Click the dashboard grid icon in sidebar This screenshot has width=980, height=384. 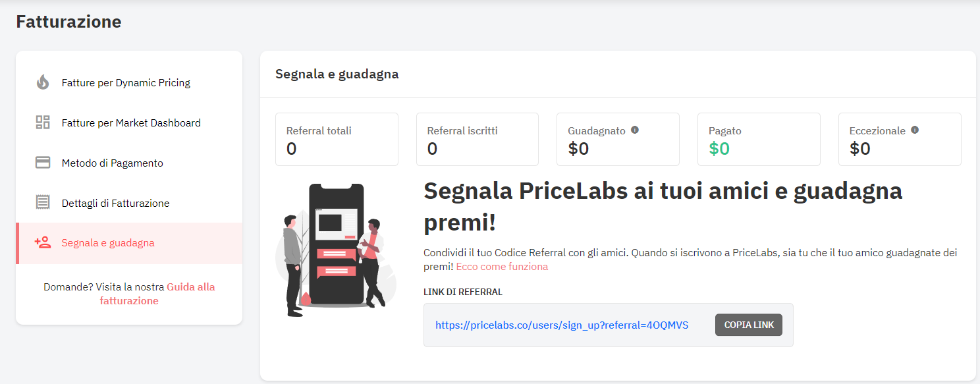click(43, 123)
